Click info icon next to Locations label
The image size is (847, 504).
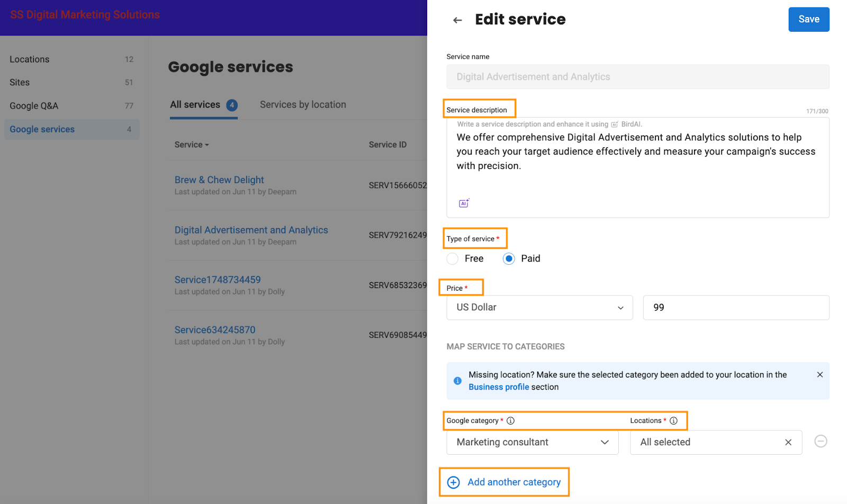point(673,421)
